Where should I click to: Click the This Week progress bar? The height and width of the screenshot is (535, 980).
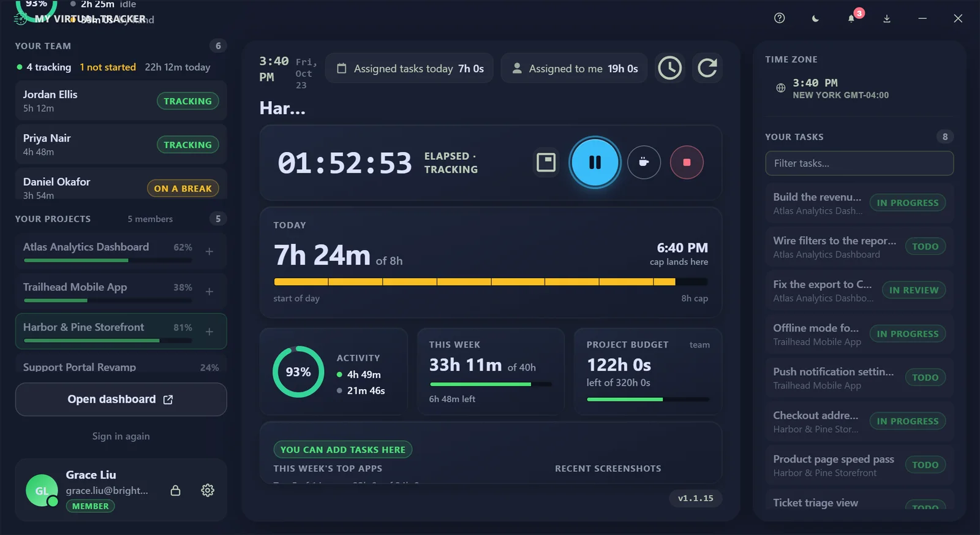coord(491,384)
